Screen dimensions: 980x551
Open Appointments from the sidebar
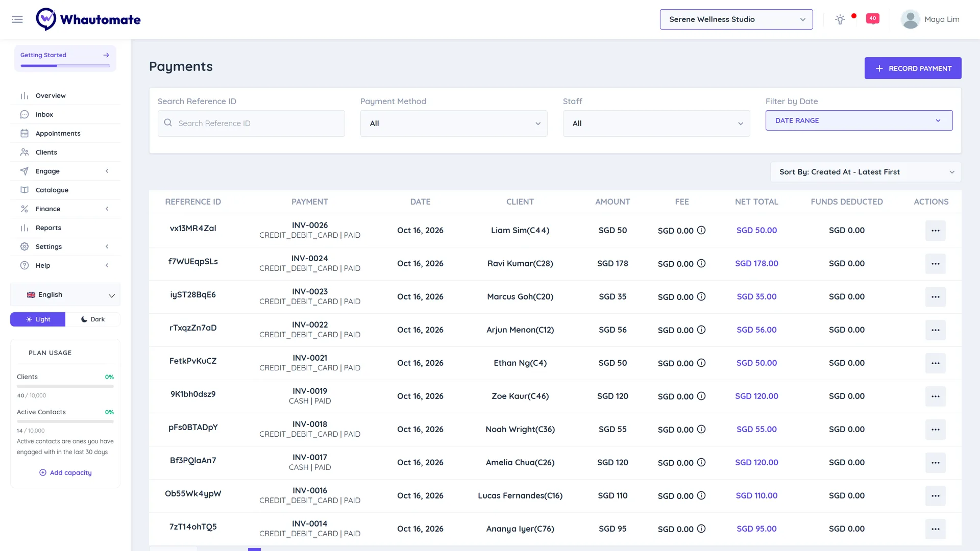(x=65, y=133)
